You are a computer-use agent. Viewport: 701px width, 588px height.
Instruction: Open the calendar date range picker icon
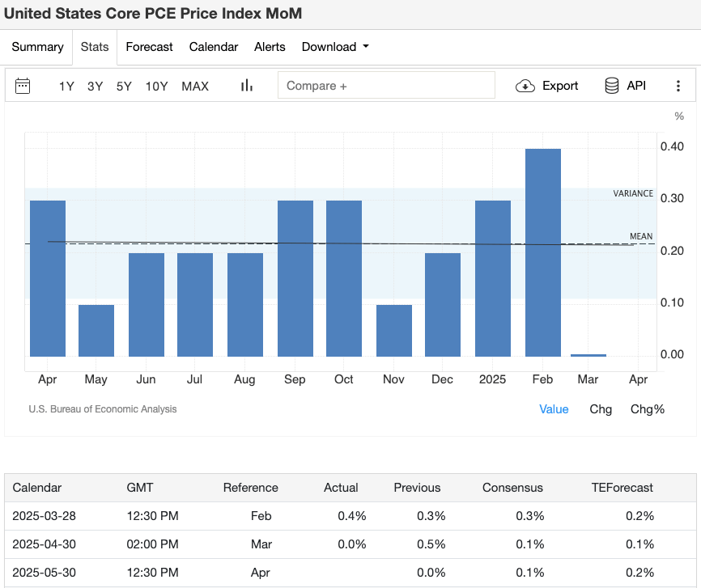(x=23, y=86)
